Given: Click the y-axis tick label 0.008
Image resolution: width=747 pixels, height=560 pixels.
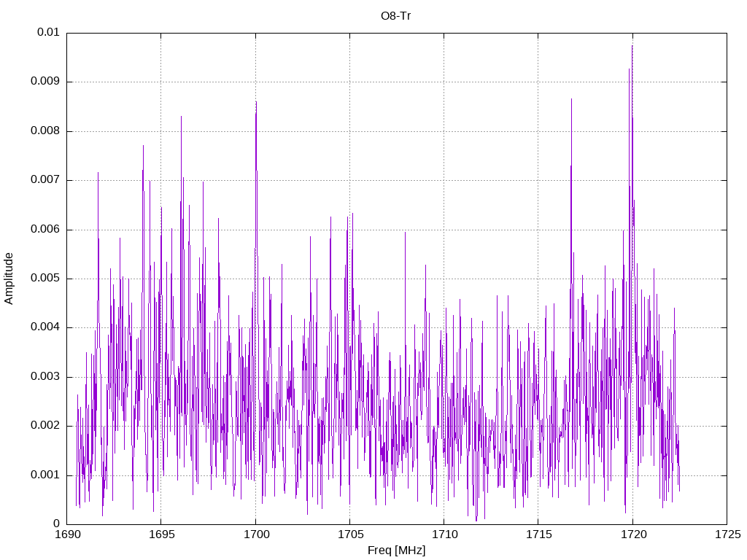Looking at the screenshot, I should point(45,131).
